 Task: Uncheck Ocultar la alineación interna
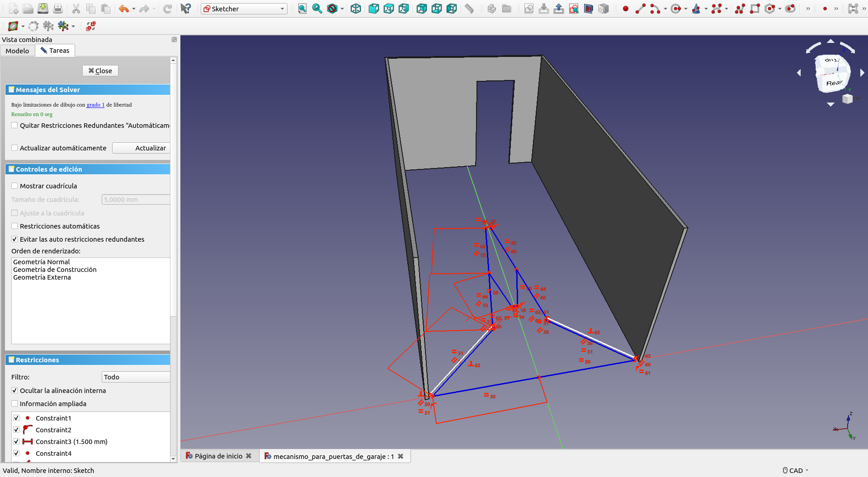15,391
